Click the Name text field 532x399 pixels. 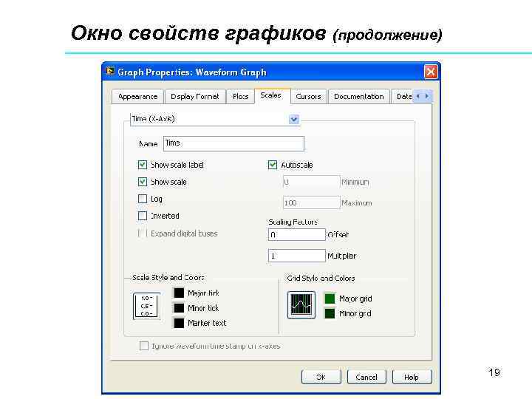coord(233,143)
